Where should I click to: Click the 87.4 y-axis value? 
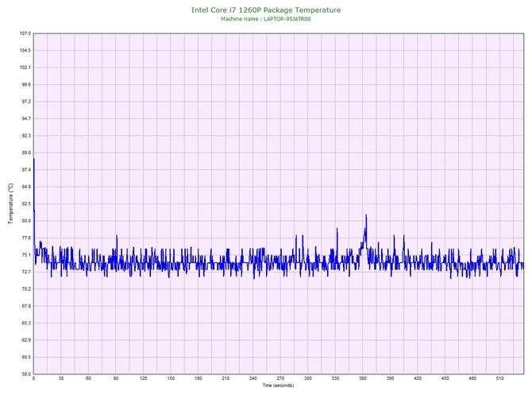click(x=26, y=170)
